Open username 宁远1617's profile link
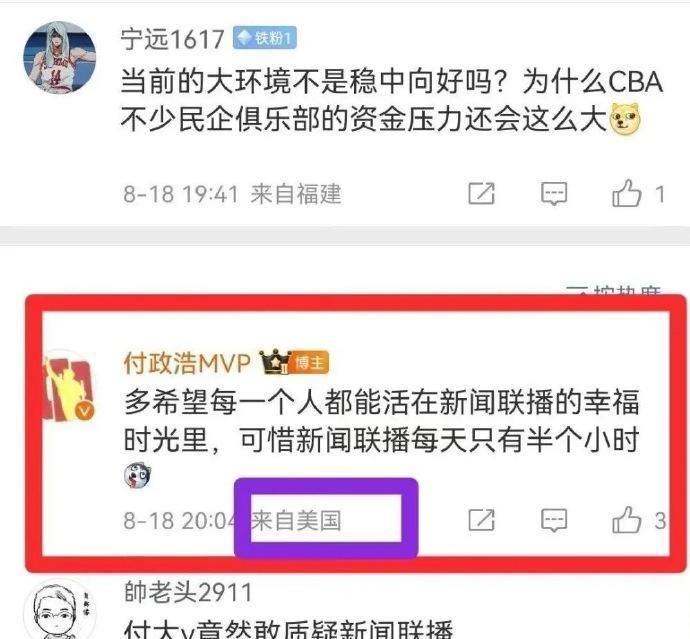Viewport: 690px width, 639px height. point(172,39)
